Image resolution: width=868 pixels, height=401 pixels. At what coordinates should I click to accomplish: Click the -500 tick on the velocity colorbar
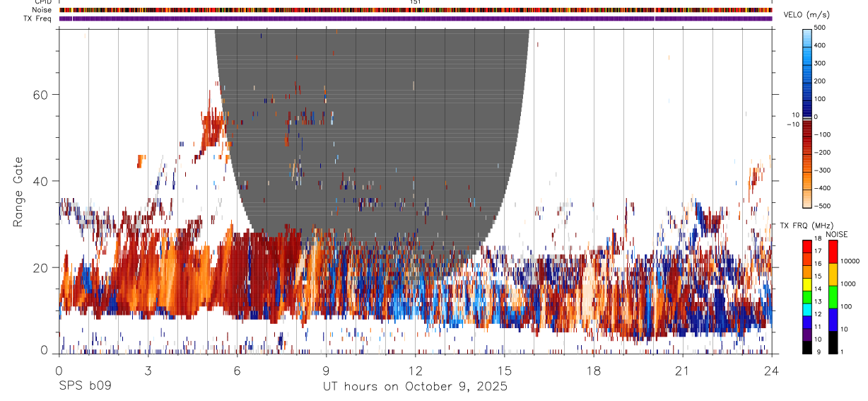823,206
